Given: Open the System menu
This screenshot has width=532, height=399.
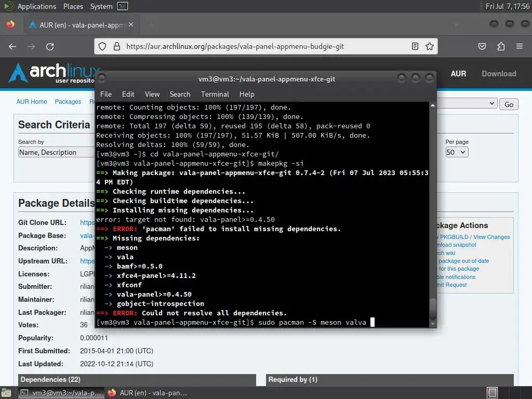Looking at the screenshot, I should 101,6.
